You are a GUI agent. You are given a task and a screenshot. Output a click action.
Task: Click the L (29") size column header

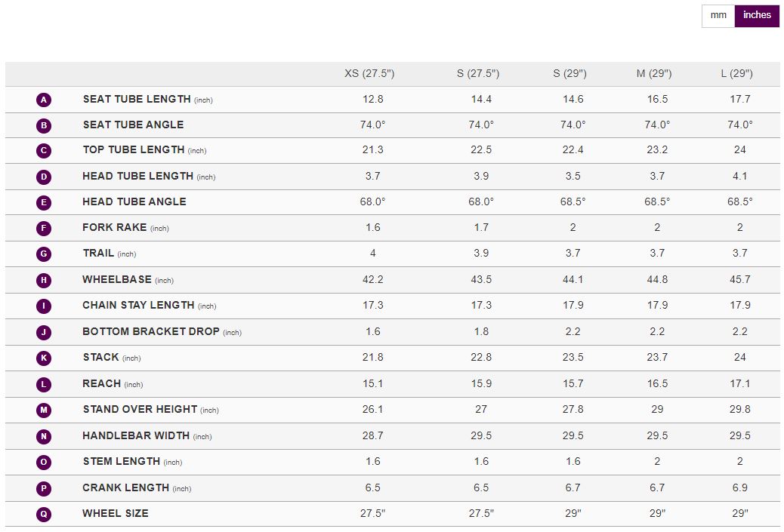(736, 74)
